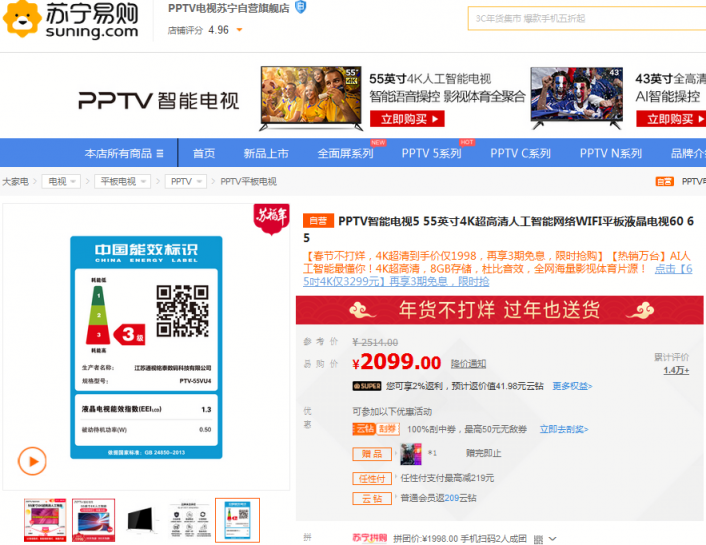Open 立即去刮奖> link
Viewport: 706px width, 545px height.
564,429
